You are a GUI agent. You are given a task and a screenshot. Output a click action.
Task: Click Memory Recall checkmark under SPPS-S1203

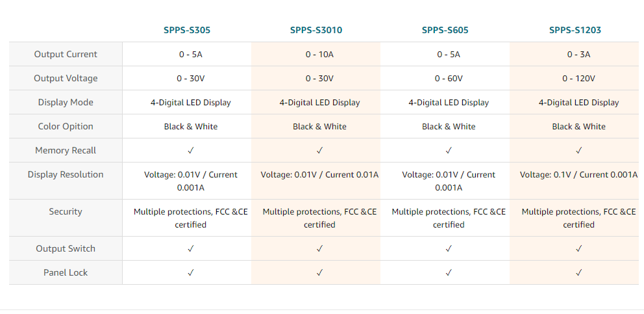[x=578, y=150]
